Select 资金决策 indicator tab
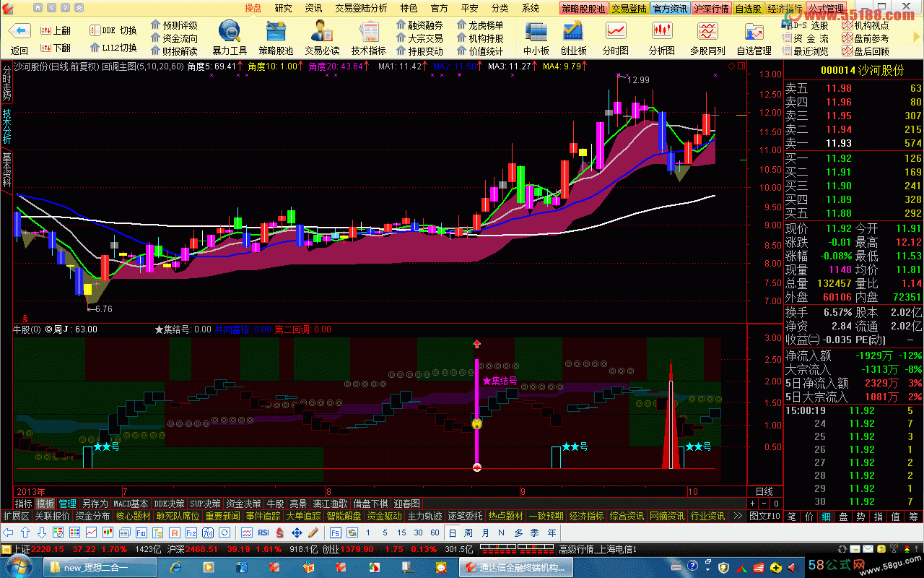The height and width of the screenshot is (578, 924). tap(243, 504)
